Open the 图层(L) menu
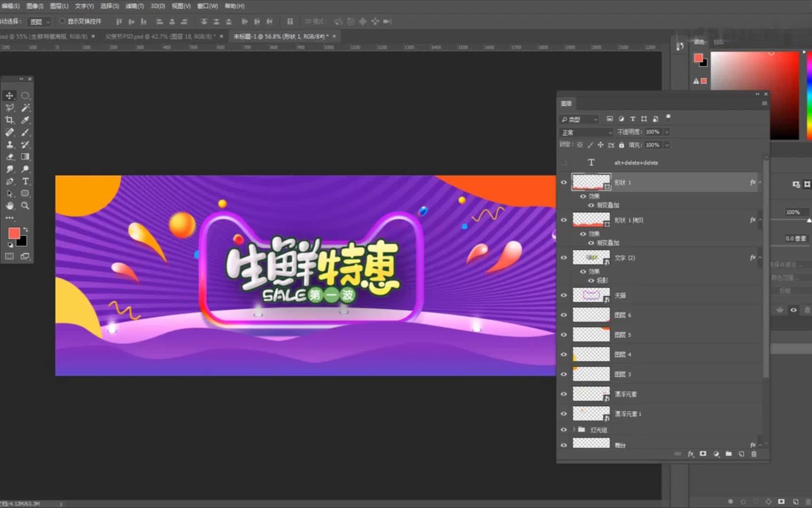This screenshot has height=508, width=812. [59, 6]
